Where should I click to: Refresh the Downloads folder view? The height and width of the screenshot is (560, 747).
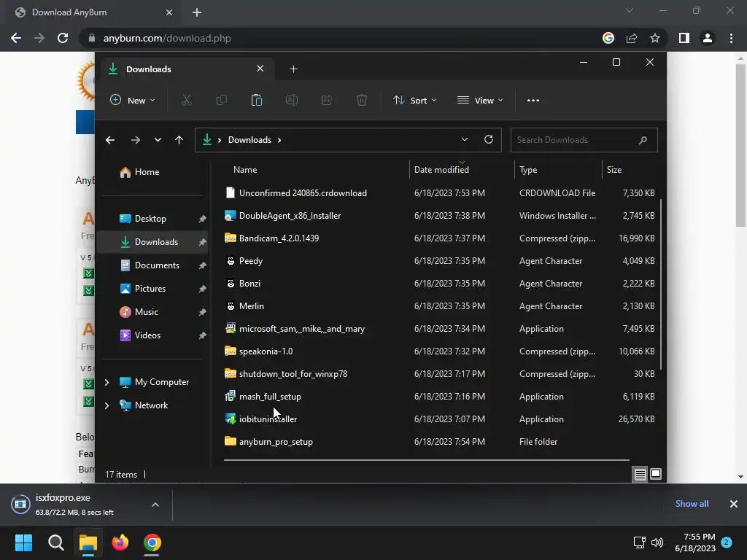tap(488, 139)
